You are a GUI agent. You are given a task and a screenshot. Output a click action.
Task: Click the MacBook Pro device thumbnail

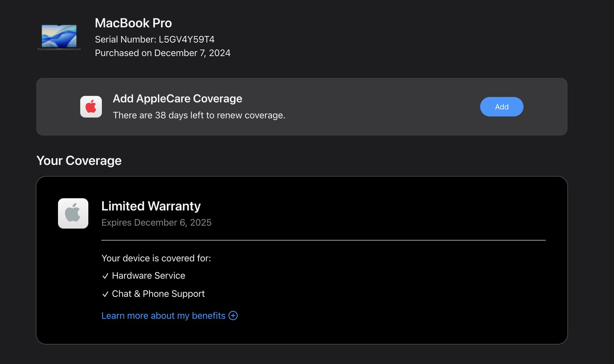click(59, 37)
